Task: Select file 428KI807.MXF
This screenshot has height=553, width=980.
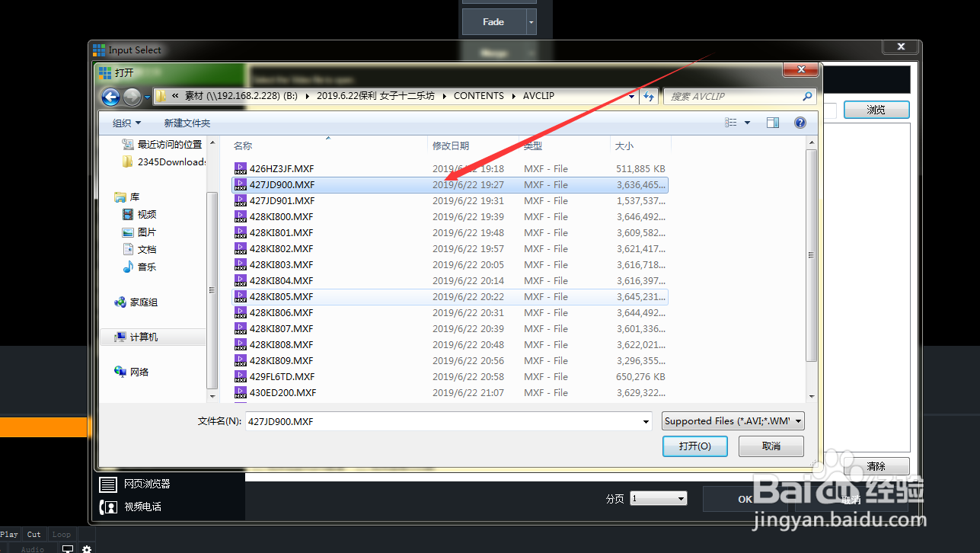Action: point(449,328)
